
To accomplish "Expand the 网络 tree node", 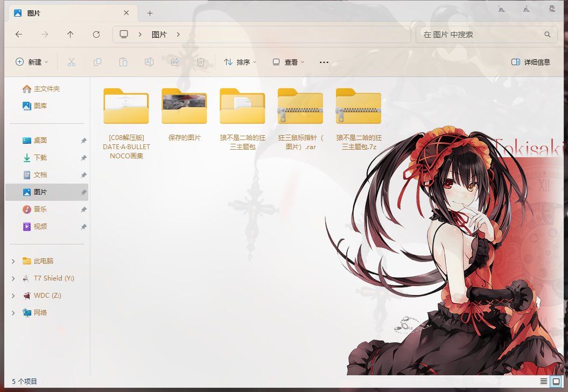I will [13, 313].
